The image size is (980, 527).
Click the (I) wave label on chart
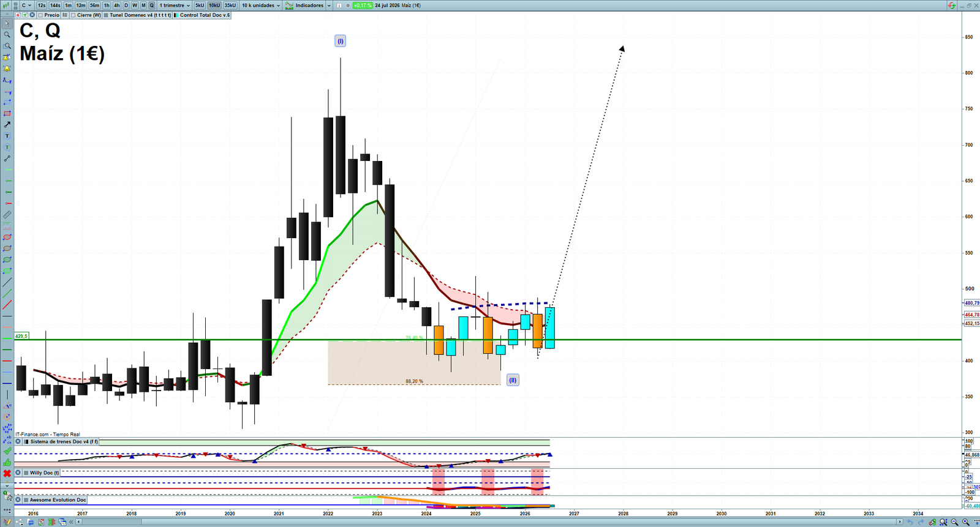coord(341,41)
